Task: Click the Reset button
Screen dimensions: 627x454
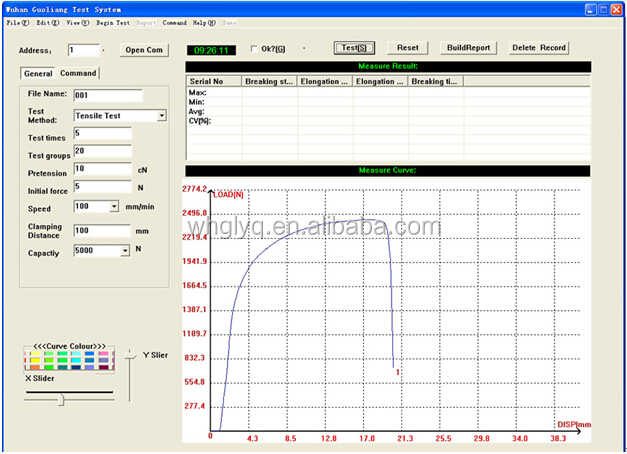Action: pos(407,48)
